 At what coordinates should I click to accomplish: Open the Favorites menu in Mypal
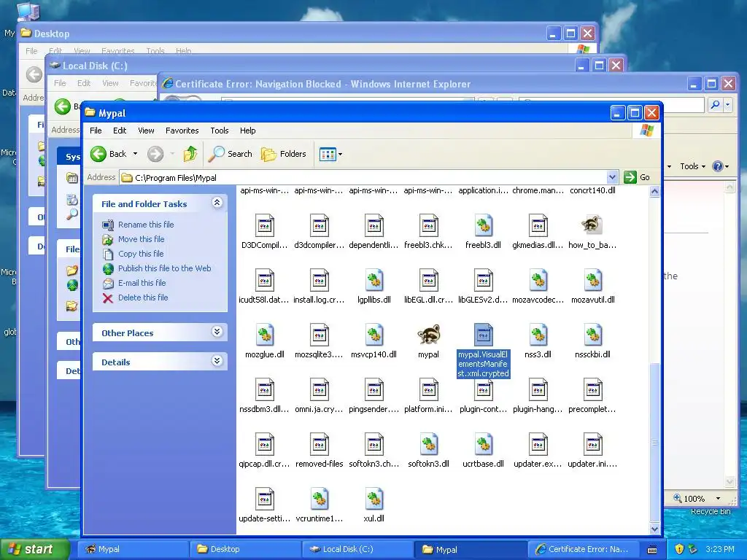(x=182, y=131)
